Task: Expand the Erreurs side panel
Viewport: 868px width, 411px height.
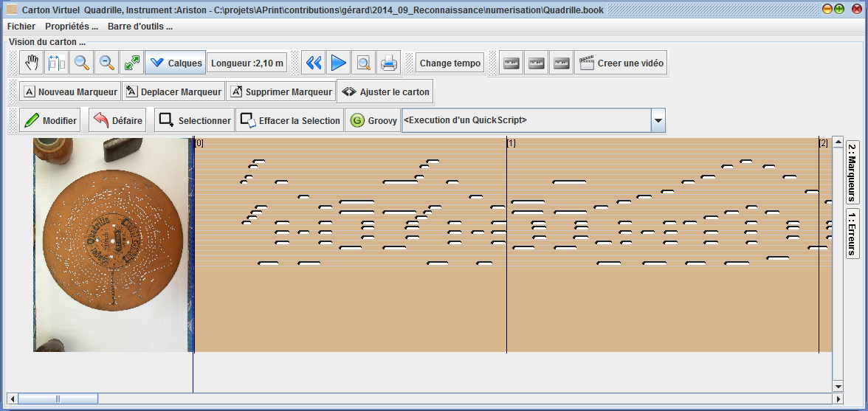Action: click(852, 233)
